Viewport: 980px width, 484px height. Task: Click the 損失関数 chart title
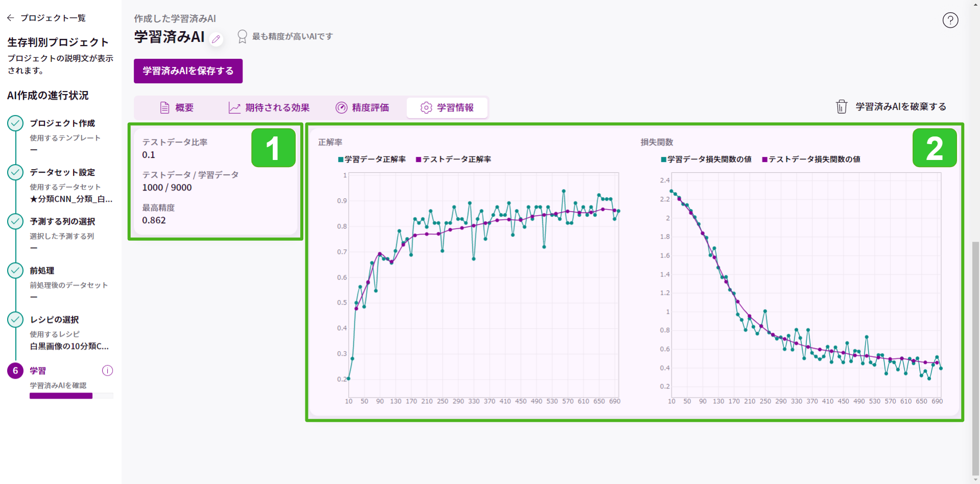(657, 142)
